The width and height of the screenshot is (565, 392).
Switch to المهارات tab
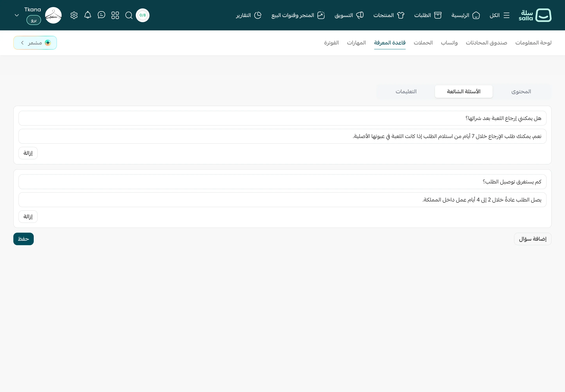click(356, 43)
